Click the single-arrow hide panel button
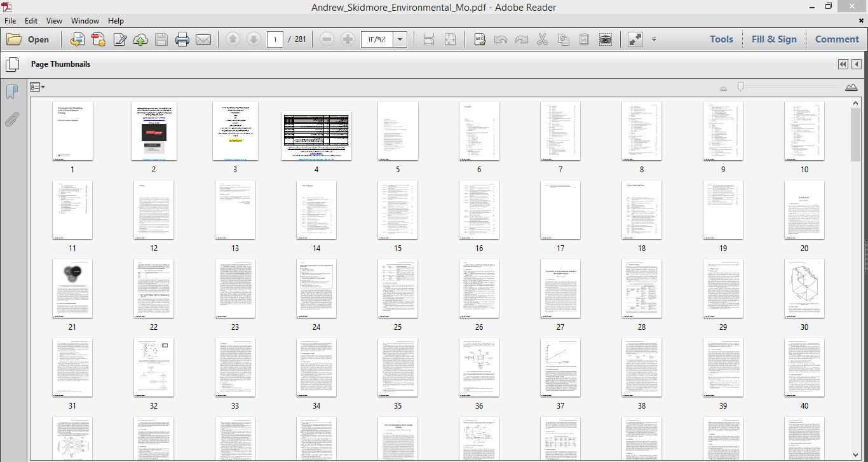Screen dimensions: 868x462 point(857,64)
